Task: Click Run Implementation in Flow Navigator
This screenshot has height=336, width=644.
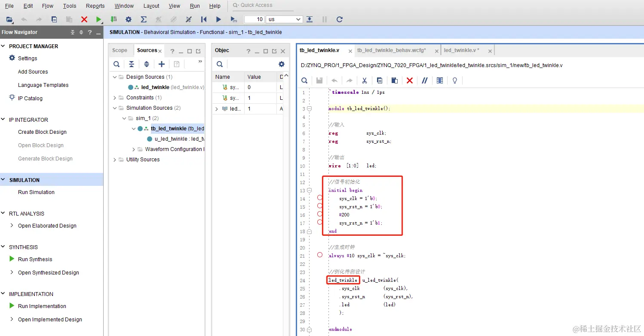Action: click(x=42, y=306)
